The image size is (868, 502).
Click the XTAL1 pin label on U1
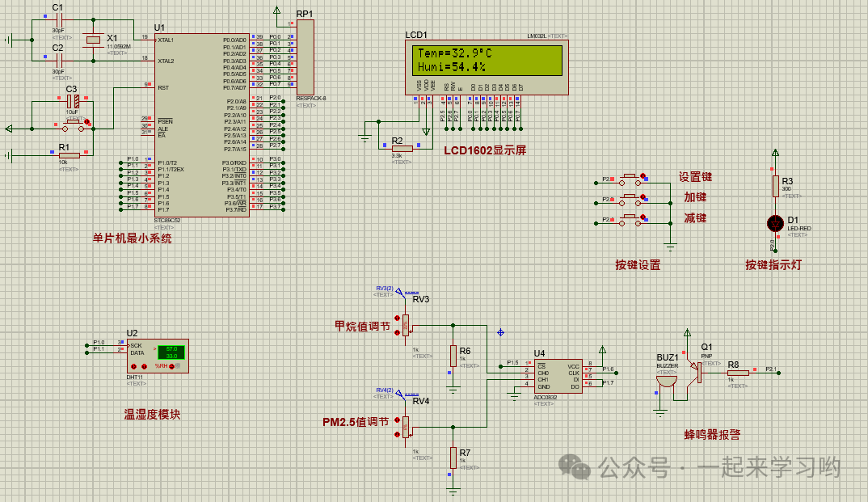166,40
